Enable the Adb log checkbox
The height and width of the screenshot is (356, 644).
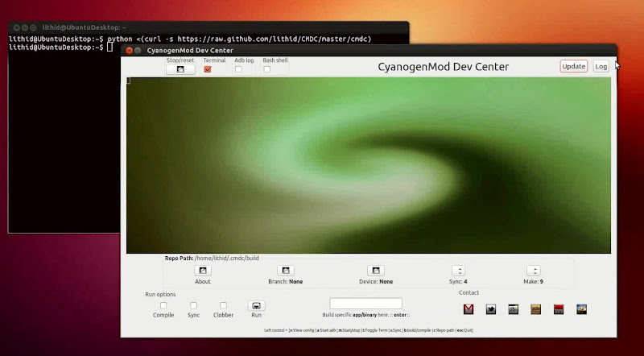pos(238,69)
